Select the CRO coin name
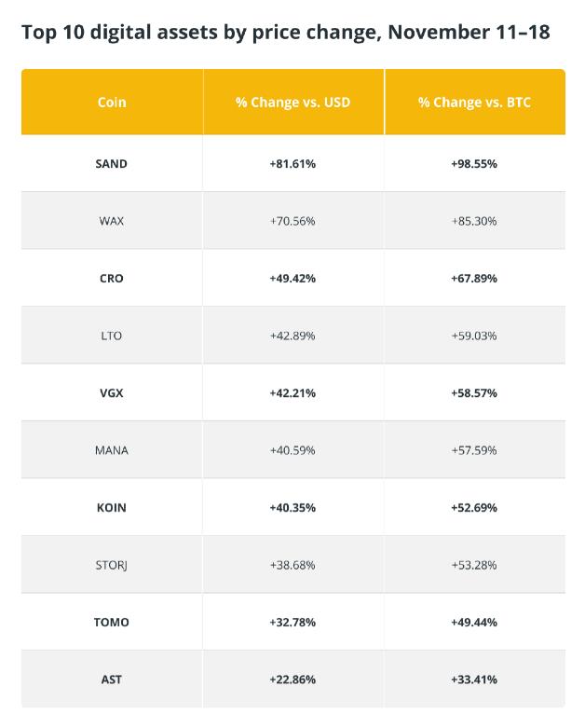 pyautogui.click(x=112, y=279)
